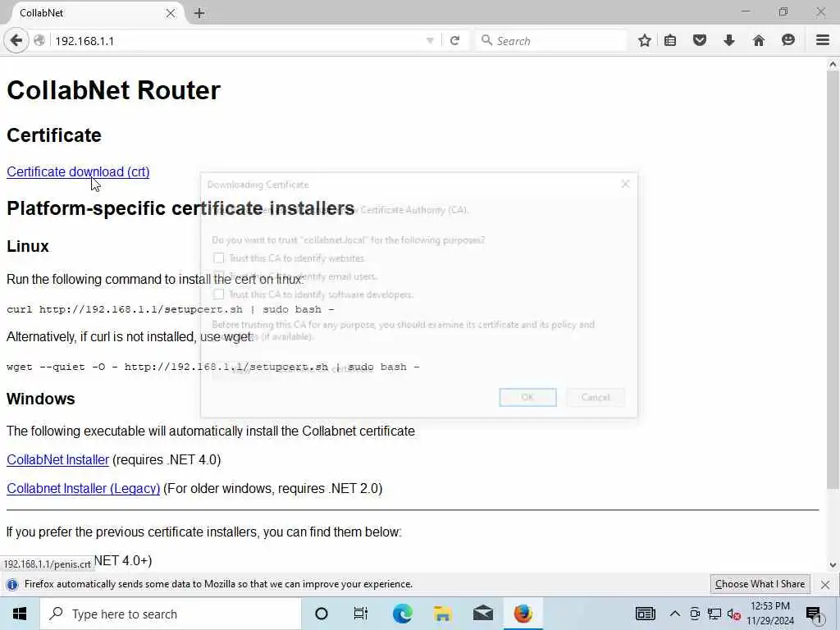Open the Mail app from the taskbar
The width and height of the screenshot is (840, 630).
[482, 614]
